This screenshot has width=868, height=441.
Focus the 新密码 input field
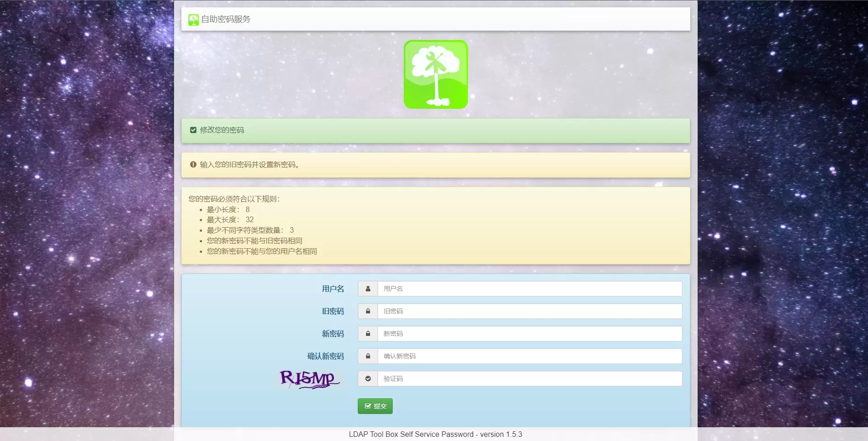529,334
